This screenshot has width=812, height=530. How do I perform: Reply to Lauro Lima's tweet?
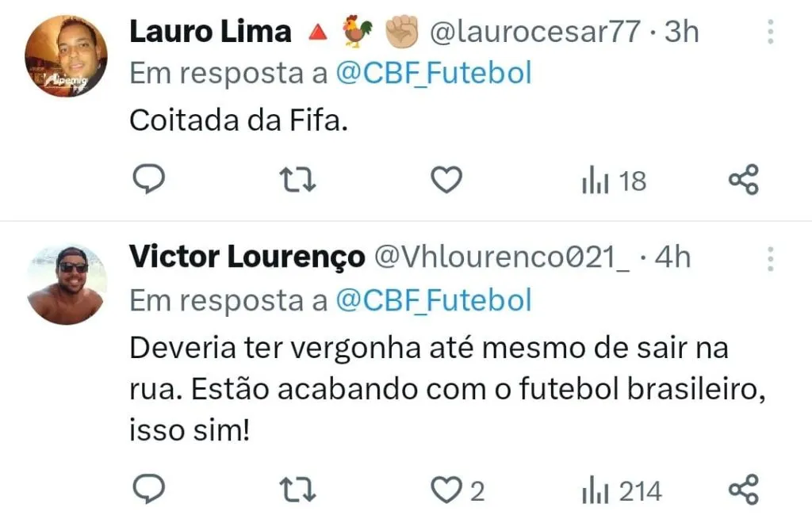(149, 179)
